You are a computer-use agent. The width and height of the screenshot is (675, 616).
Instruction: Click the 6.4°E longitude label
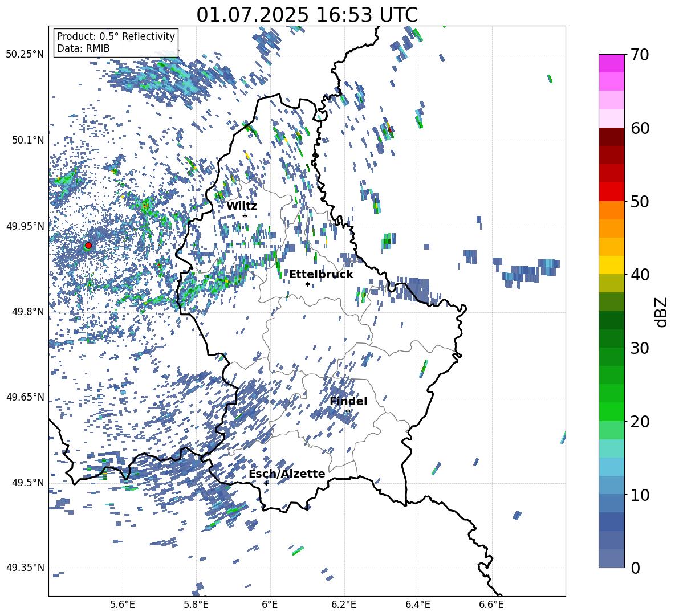click(x=417, y=605)
